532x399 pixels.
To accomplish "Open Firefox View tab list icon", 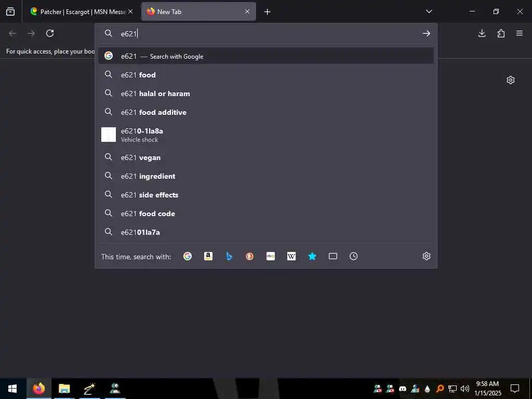I will coord(10,11).
